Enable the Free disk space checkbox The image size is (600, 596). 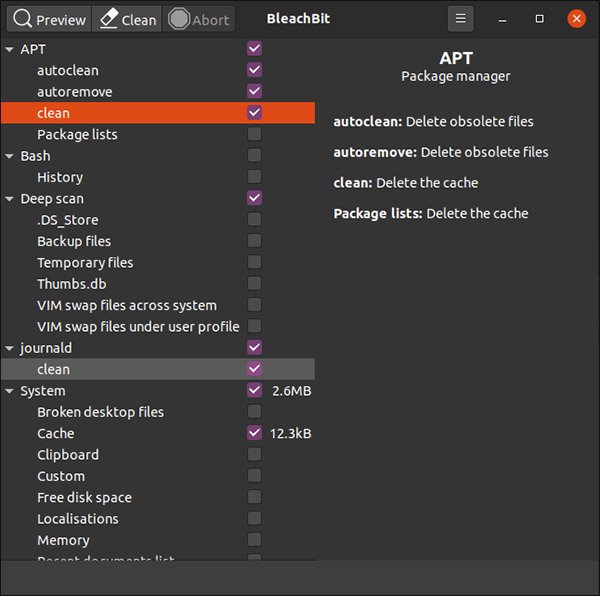pyautogui.click(x=254, y=497)
